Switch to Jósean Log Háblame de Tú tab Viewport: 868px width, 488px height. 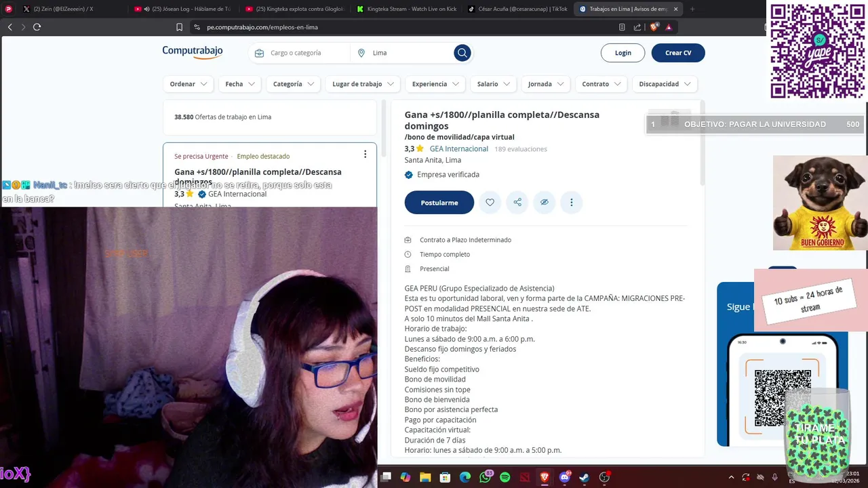tap(183, 9)
